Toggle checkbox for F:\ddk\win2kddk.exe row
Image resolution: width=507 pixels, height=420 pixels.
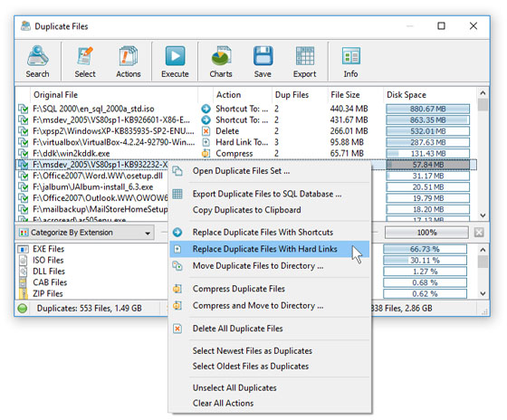pyautogui.click(x=23, y=154)
